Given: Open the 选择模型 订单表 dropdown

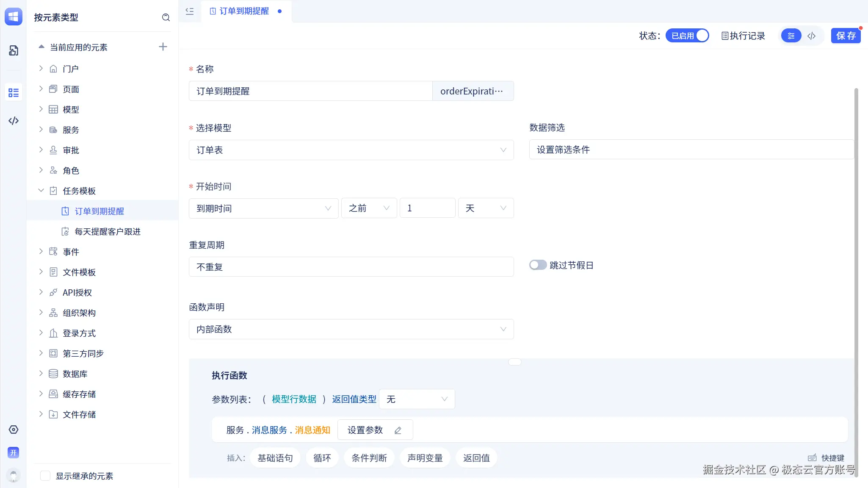Looking at the screenshot, I should point(351,150).
